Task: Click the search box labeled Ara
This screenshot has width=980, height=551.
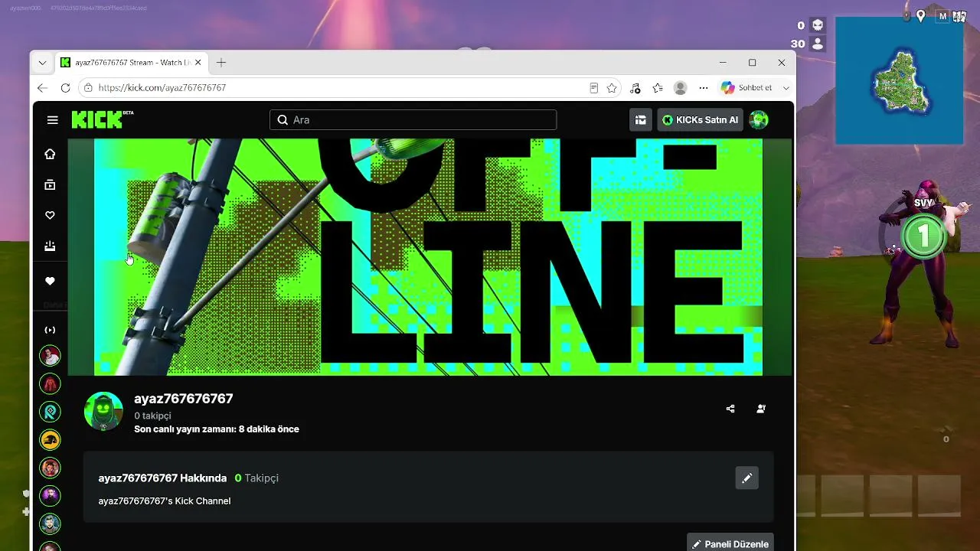Action: (413, 120)
